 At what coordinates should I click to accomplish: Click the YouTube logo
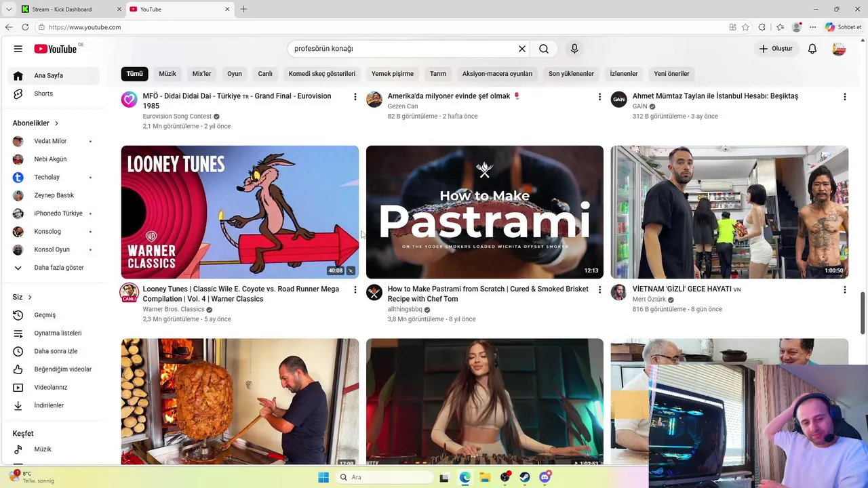click(56, 49)
